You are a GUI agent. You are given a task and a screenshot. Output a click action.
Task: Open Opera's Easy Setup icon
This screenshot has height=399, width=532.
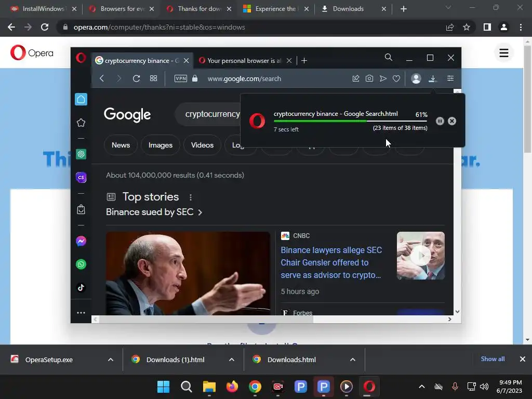tap(450, 79)
